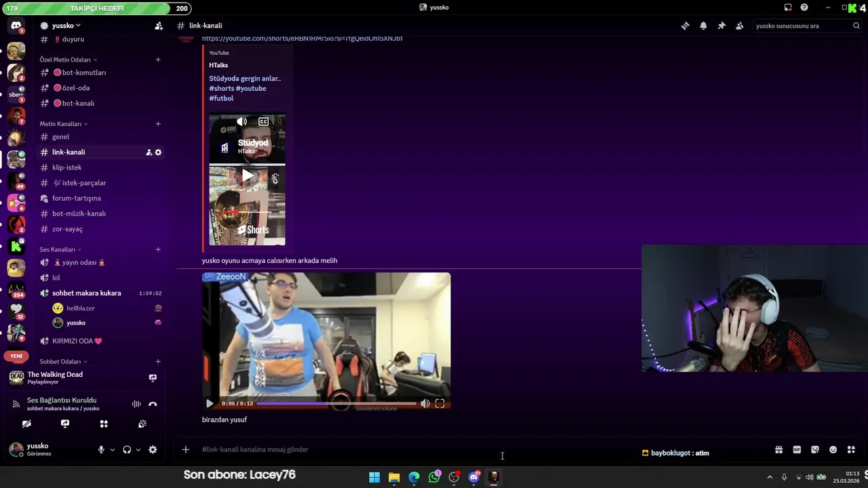Open the GIF picker
Viewport: 868px width, 488px height.
click(797, 450)
